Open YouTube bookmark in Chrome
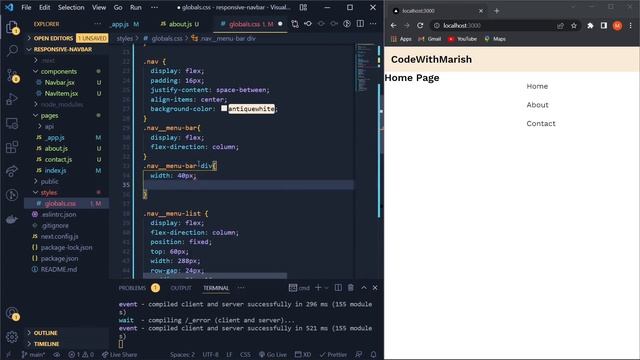This screenshot has width=640, height=360. point(462,39)
